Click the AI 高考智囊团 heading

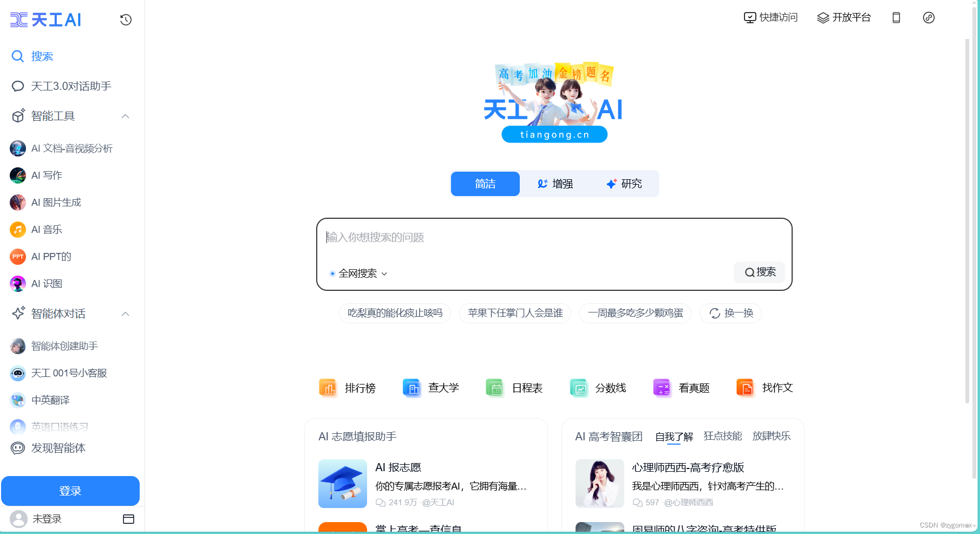tap(609, 437)
